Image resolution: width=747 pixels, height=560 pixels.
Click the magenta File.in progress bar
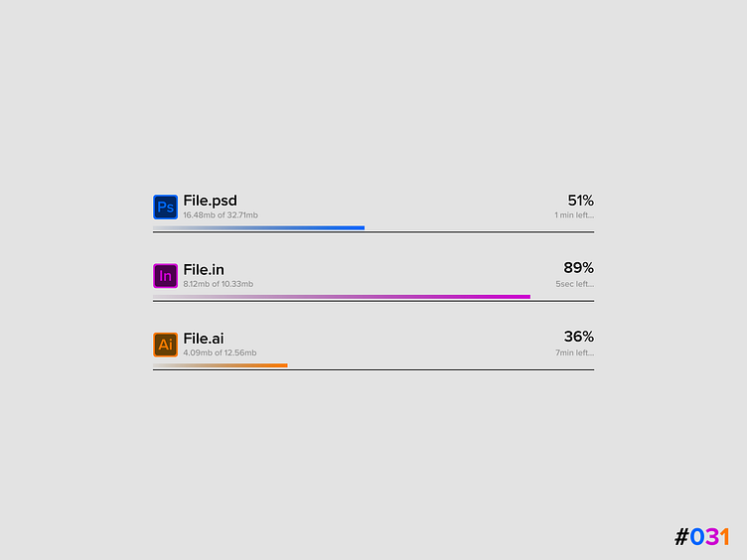342,297
